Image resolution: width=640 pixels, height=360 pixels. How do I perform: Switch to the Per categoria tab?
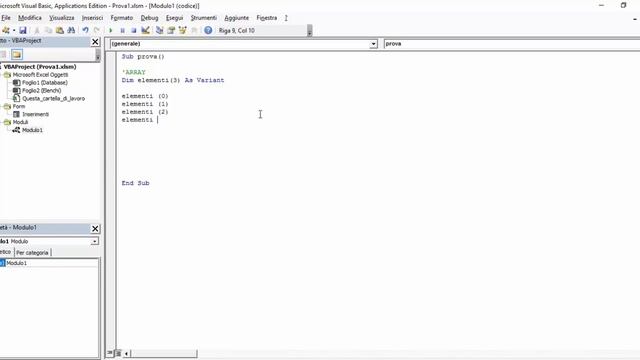pyautogui.click(x=32, y=253)
